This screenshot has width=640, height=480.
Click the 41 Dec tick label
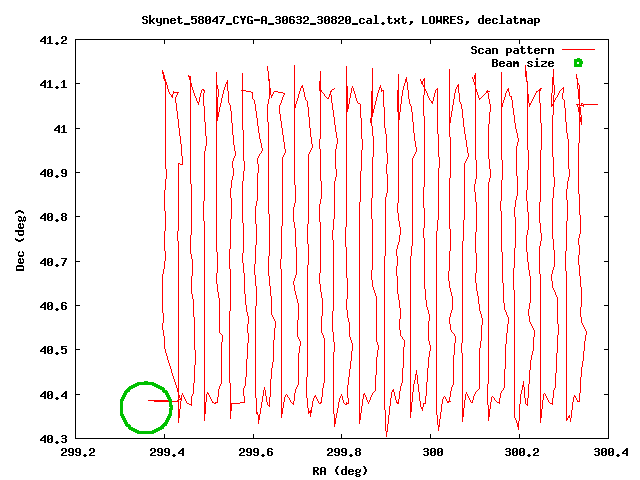(x=60, y=129)
